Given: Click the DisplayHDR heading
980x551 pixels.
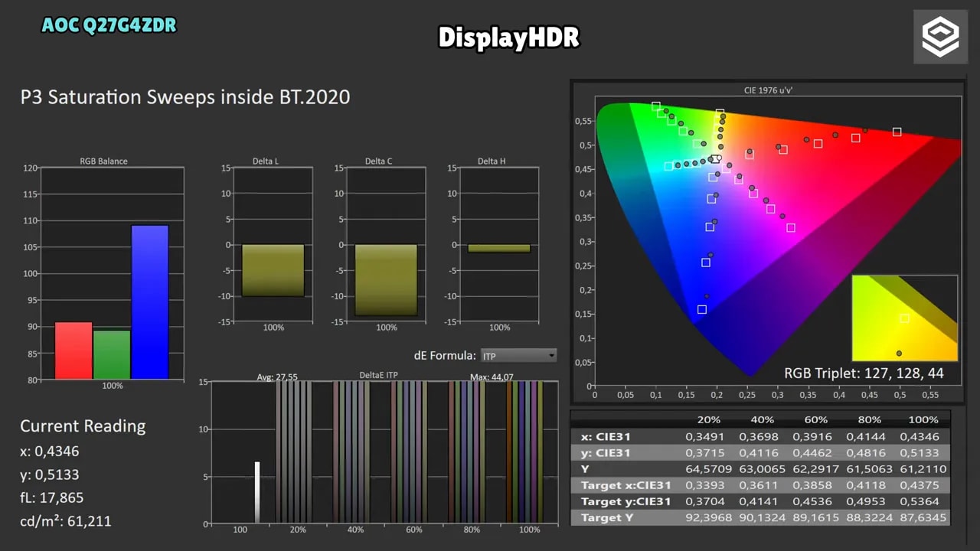Looking at the screenshot, I should pos(508,37).
